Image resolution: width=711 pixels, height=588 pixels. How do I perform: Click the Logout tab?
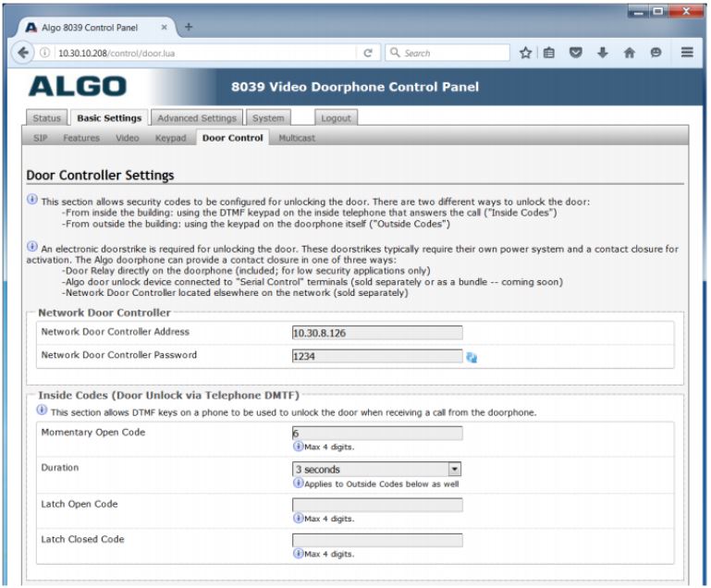(336, 117)
